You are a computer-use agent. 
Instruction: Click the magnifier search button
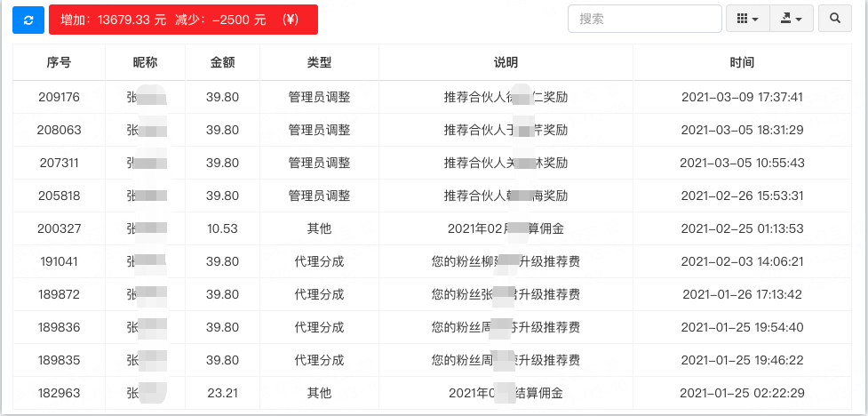point(834,19)
